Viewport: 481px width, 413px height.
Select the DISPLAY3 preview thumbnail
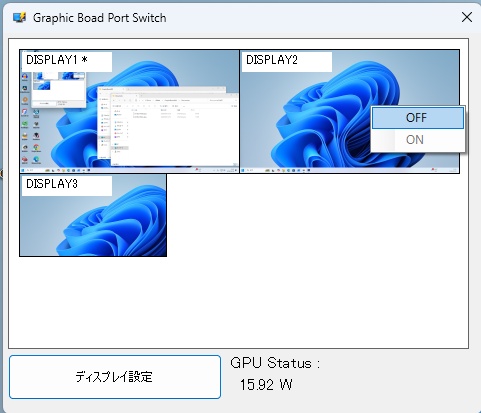[93, 215]
